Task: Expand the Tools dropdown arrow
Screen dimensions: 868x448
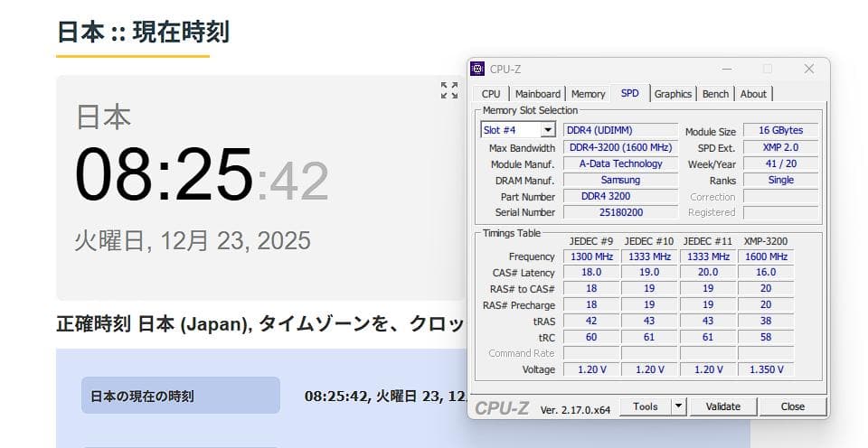Action: (679, 406)
